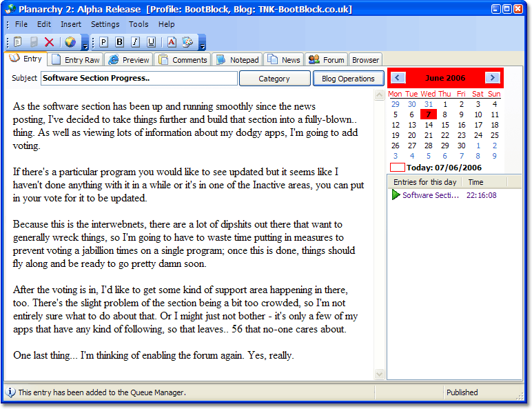Click the Blog Operations button
This screenshot has height=409, width=532.
348,79
